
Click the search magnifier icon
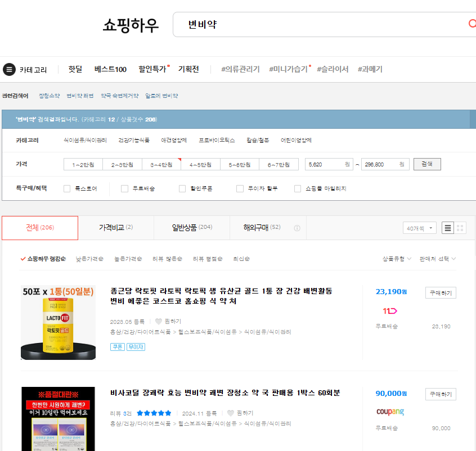pyautogui.click(x=472, y=24)
